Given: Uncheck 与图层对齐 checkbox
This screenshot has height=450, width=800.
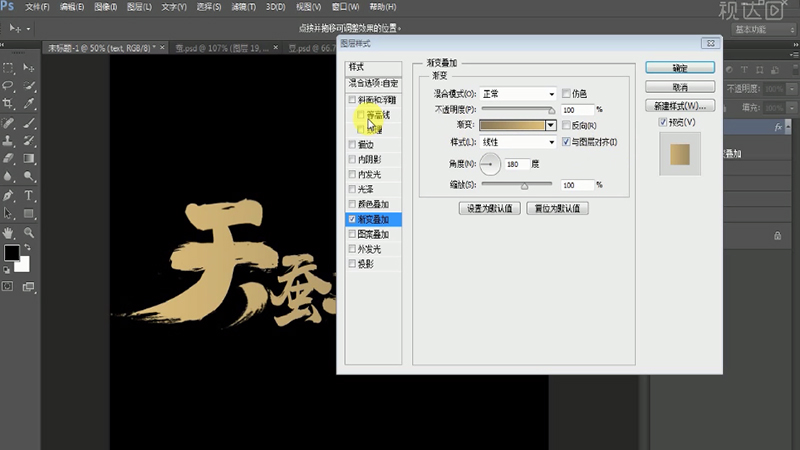Looking at the screenshot, I should 566,142.
